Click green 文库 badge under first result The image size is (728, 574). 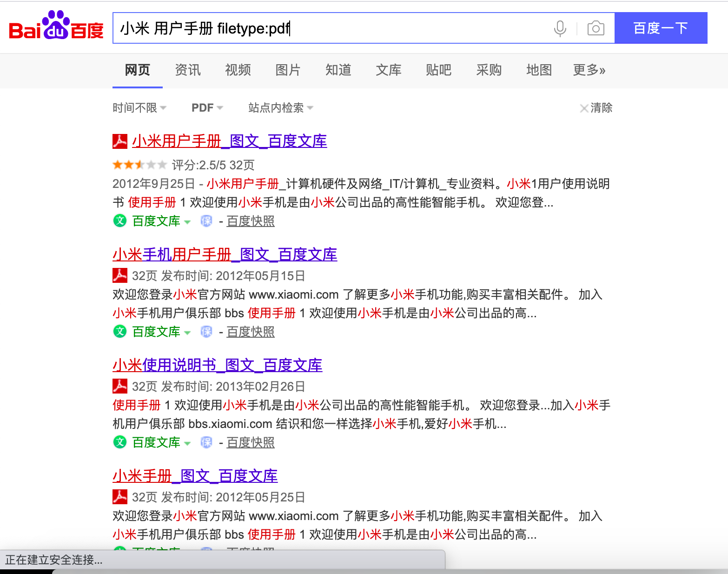(120, 220)
